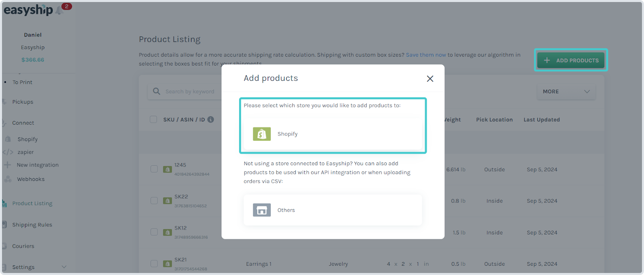Go to Product Listing in sidebar
This screenshot has width=644, height=275.
[33, 203]
